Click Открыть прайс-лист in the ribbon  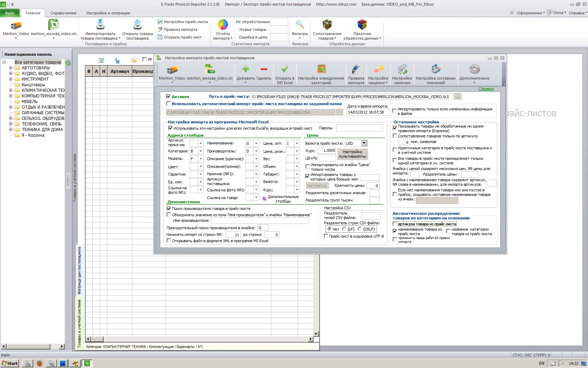click(180, 37)
